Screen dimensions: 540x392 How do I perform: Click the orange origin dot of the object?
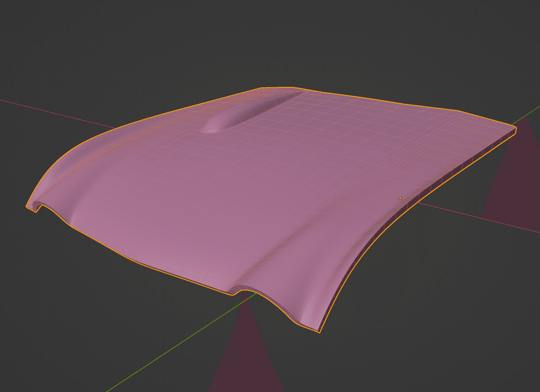[x=400, y=198]
